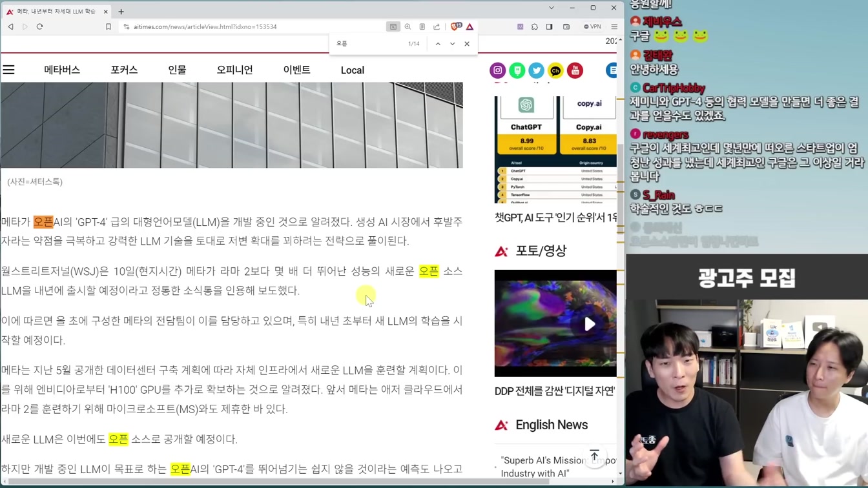Open the extensions puzzle icon
Screen dimensions: 868x488
(x=535, y=26)
